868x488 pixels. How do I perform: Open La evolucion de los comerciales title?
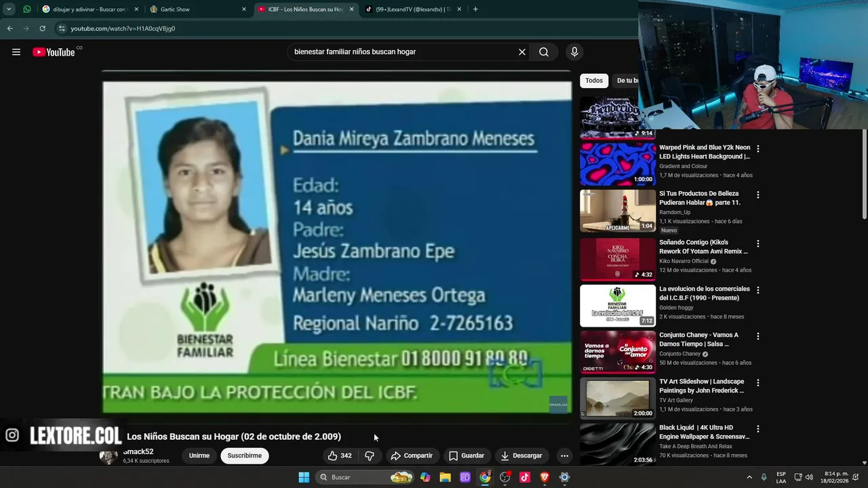[x=705, y=293]
